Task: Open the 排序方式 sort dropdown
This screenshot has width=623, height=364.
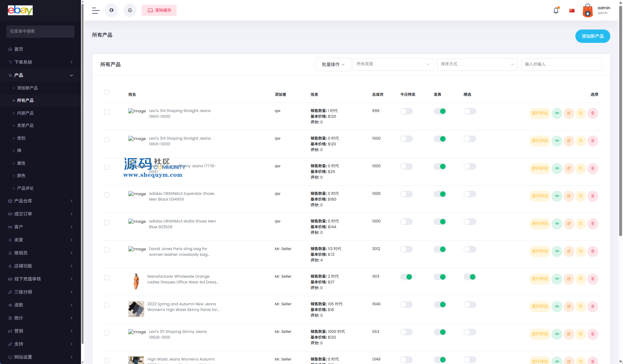Action: tap(477, 64)
